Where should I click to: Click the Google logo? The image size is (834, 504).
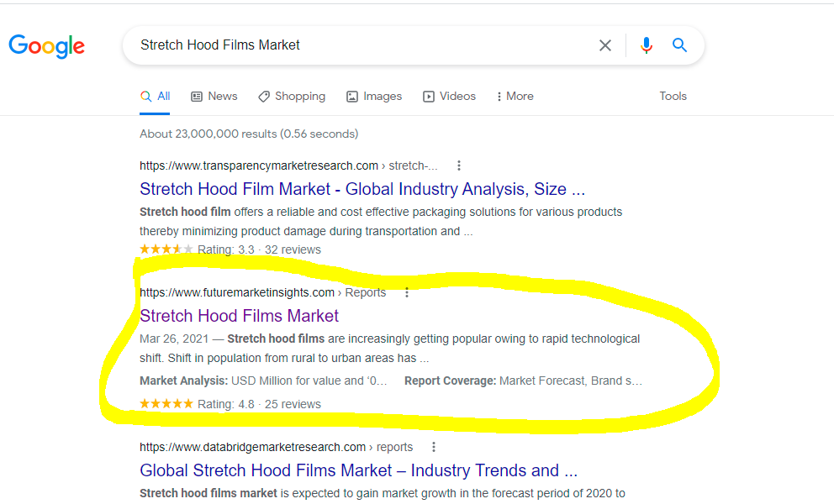click(x=47, y=46)
